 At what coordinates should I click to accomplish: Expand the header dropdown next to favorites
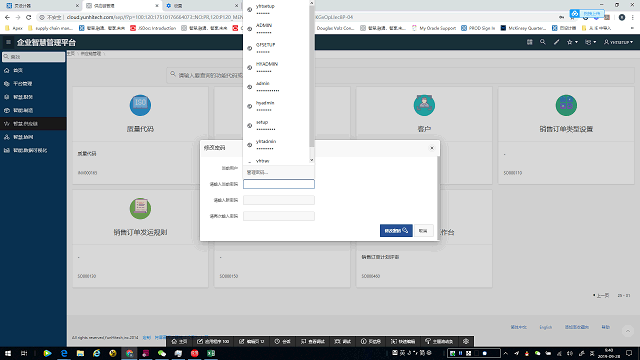pos(591,42)
